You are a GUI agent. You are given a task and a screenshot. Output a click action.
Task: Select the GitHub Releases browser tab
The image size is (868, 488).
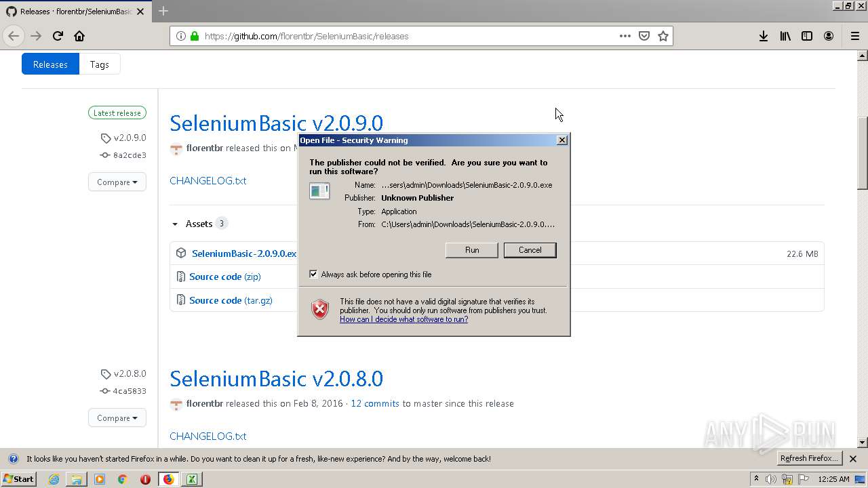[x=75, y=11]
